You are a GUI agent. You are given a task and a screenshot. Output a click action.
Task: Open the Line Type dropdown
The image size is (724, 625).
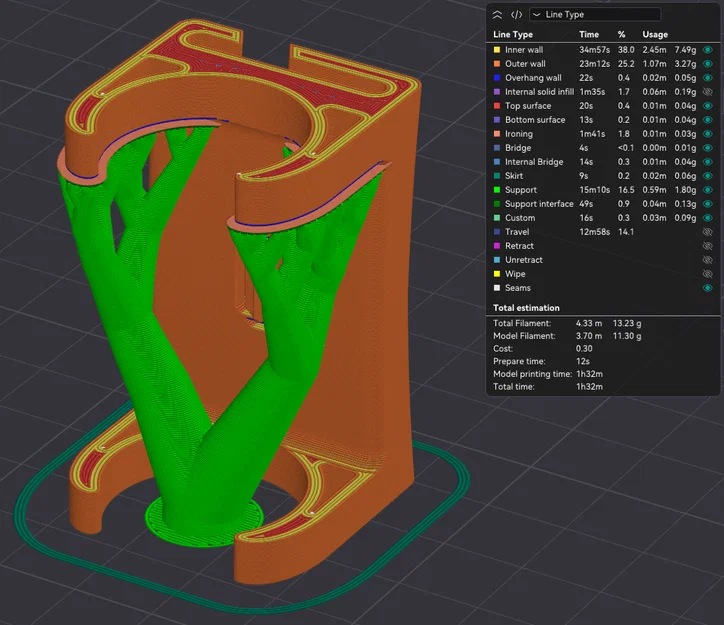pyautogui.click(x=595, y=14)
